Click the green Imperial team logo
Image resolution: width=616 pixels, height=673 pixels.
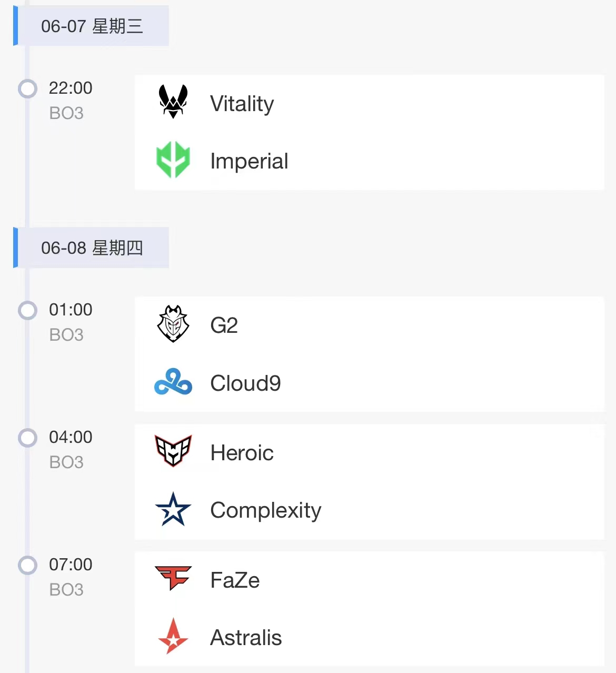coord(173,160)
